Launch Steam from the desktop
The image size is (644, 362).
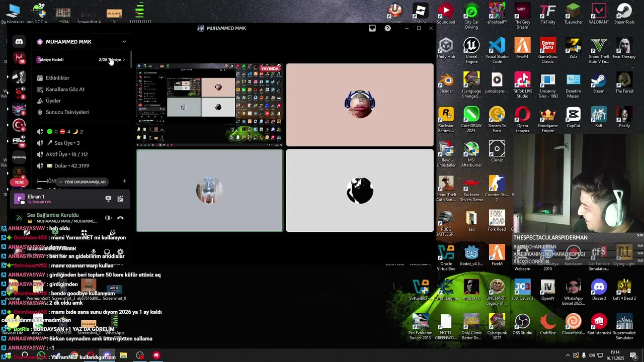(x=599, y=83)
